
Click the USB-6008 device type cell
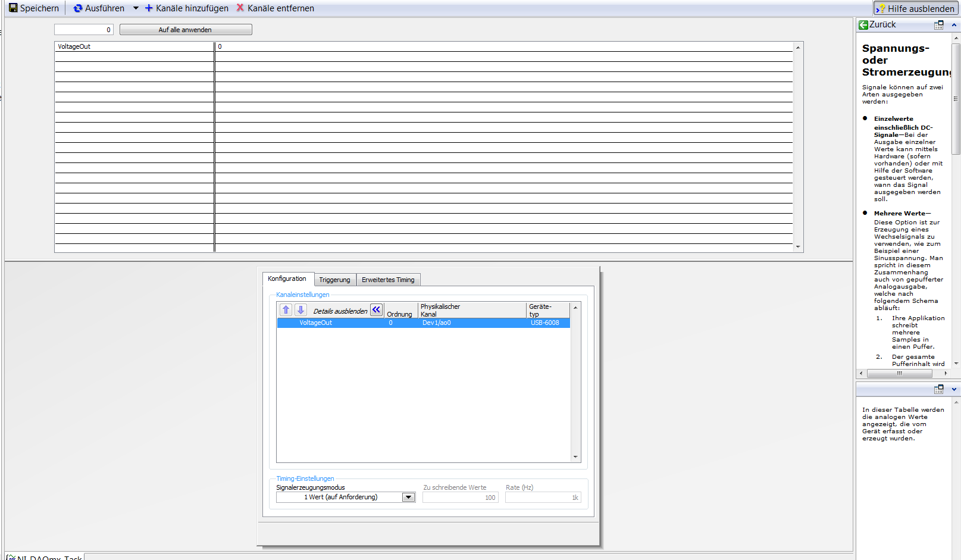pyautogui.click(x=545, y=323)
